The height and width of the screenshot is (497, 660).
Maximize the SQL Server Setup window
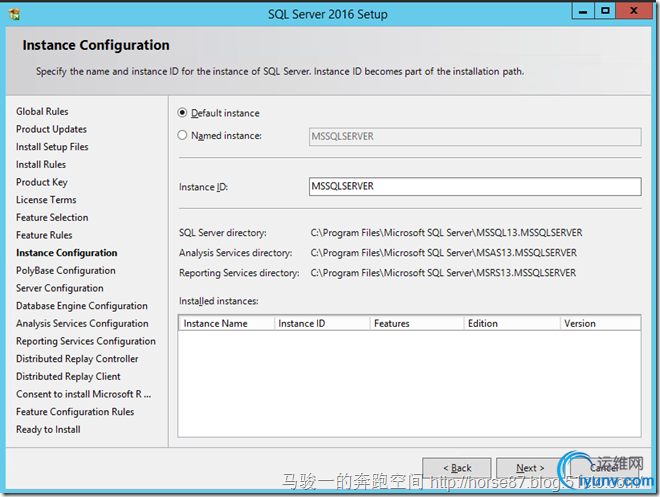(x=605, y=11)
